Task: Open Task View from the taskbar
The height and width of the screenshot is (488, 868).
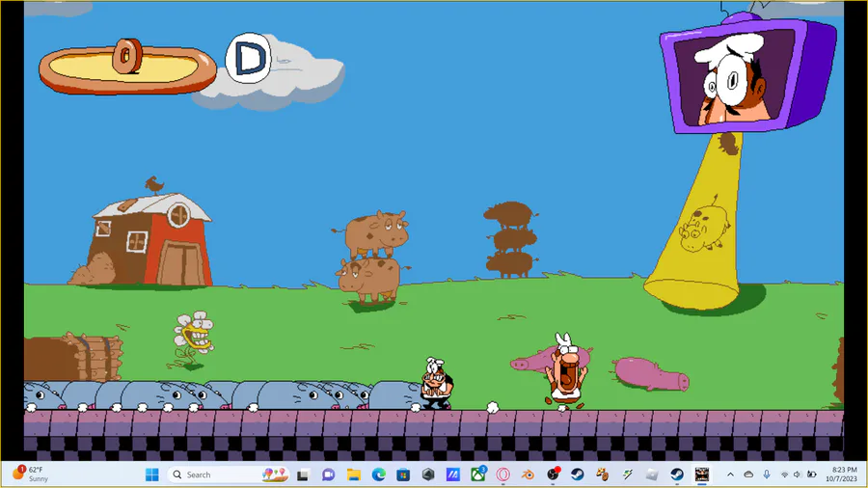Action: coord(303,474)
